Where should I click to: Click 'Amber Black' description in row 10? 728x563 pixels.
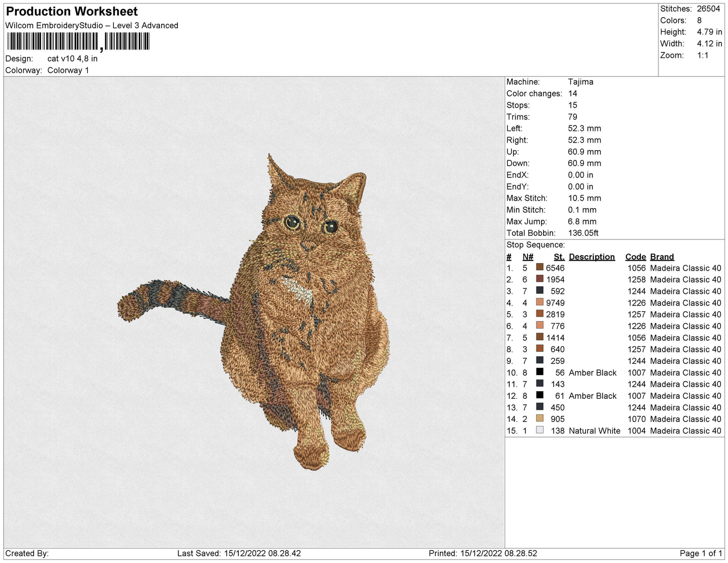tap(592, 372)
